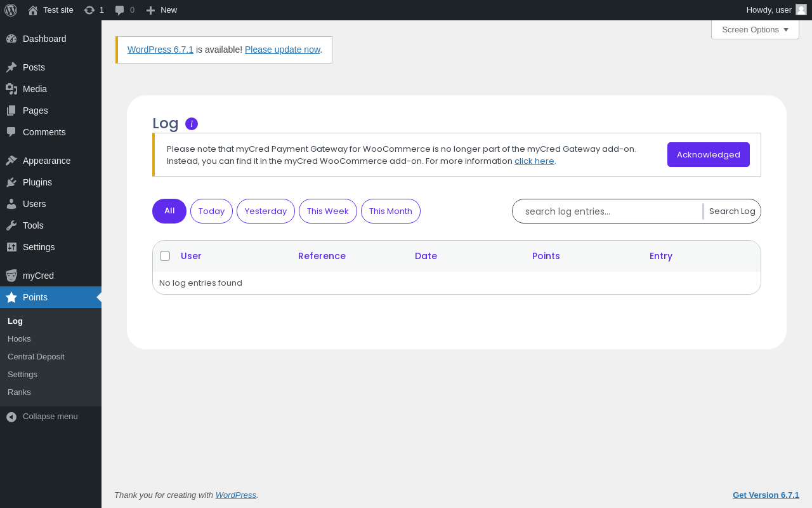812x508 pixels.
Task: Click the Collapse menu arrow icon
Action: [x=11, y=417]
